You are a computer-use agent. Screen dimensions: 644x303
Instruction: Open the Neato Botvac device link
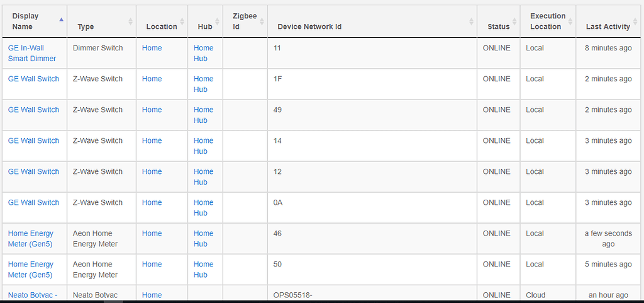click(31, 295)
